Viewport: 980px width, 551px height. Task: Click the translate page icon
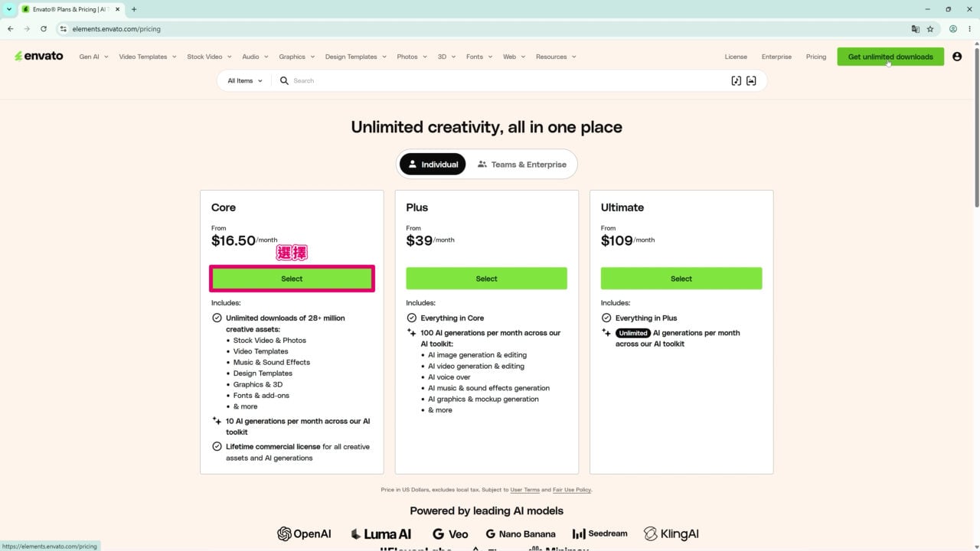[x=915, y=29]
